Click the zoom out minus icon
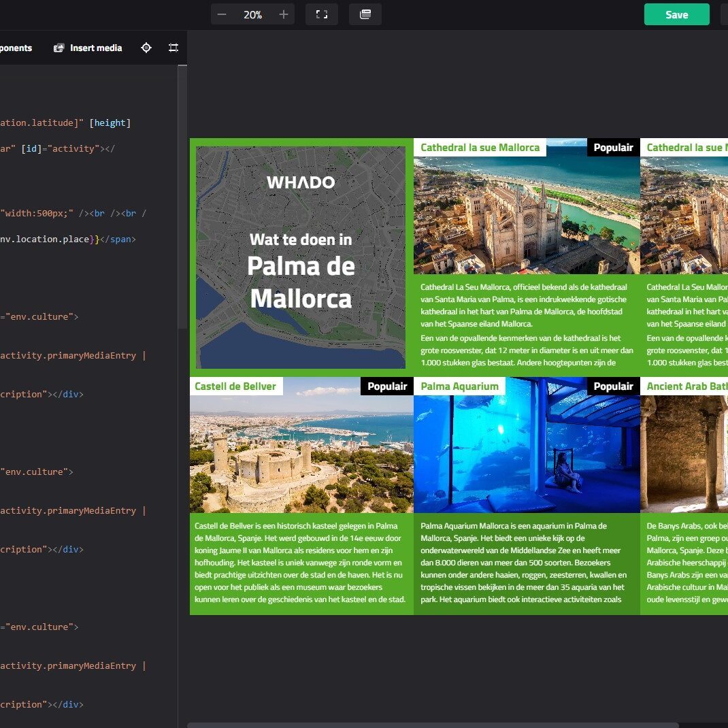The height and width of the screenshot is (728, 728). [222, 14]
